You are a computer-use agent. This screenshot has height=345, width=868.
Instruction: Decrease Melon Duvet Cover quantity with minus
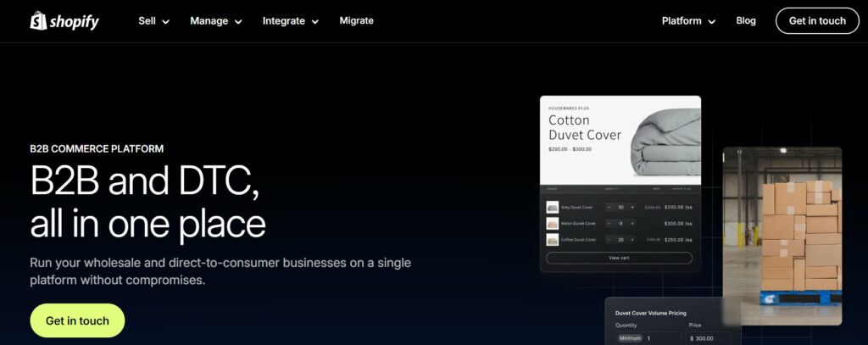point(609,223)
